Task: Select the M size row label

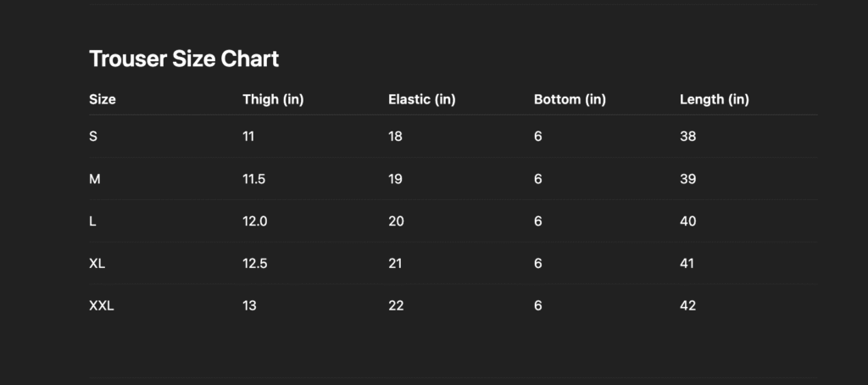Action: point(95,178)
